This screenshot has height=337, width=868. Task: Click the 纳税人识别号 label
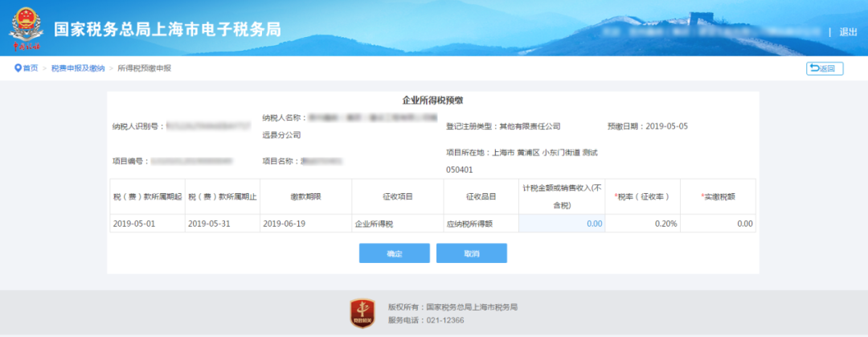pyautogui.click(x=138, y=126)
